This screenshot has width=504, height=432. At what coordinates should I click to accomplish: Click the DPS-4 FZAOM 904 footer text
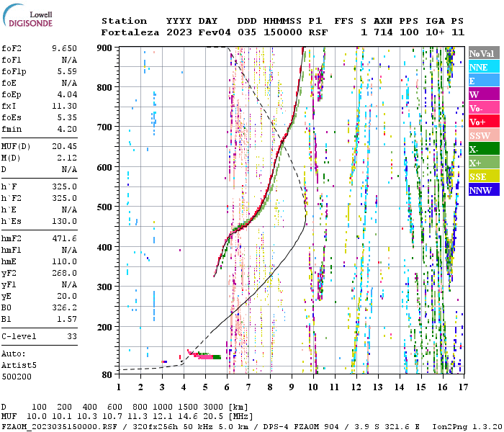click(x=301, y=427)
